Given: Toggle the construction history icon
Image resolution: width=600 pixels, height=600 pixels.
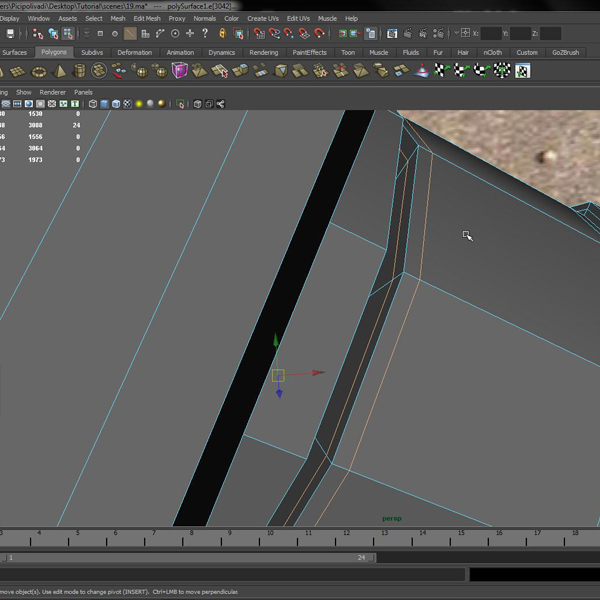Looking at the screenshot, I should pos(370,34).
